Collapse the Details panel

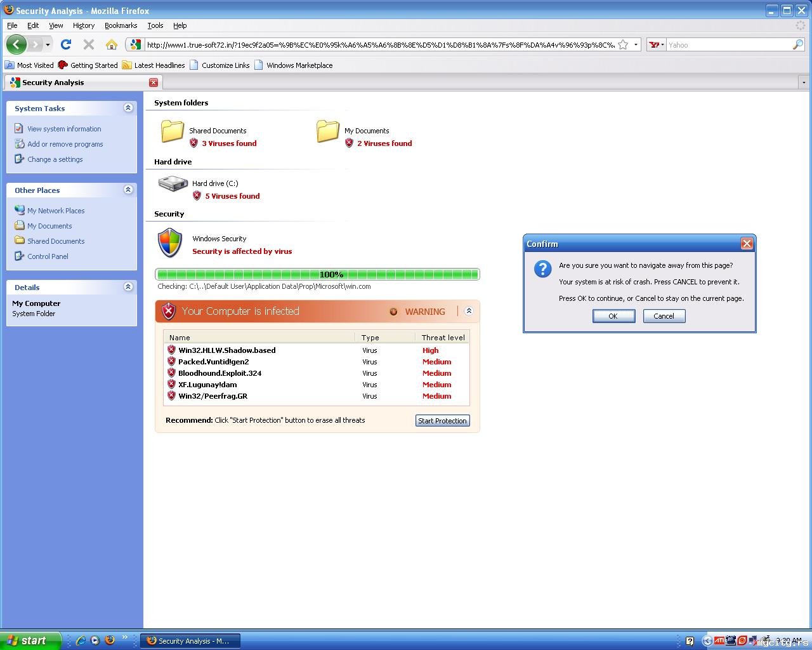[128, 287]
